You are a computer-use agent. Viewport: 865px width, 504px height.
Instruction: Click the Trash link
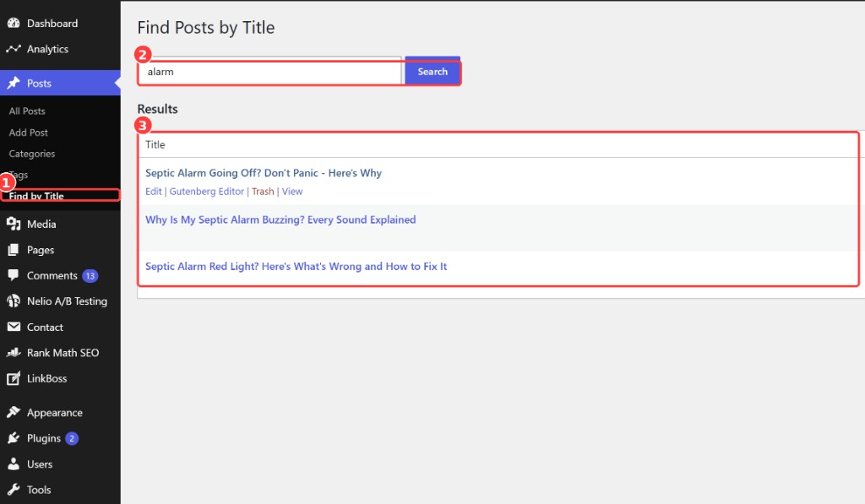point(263,192)
